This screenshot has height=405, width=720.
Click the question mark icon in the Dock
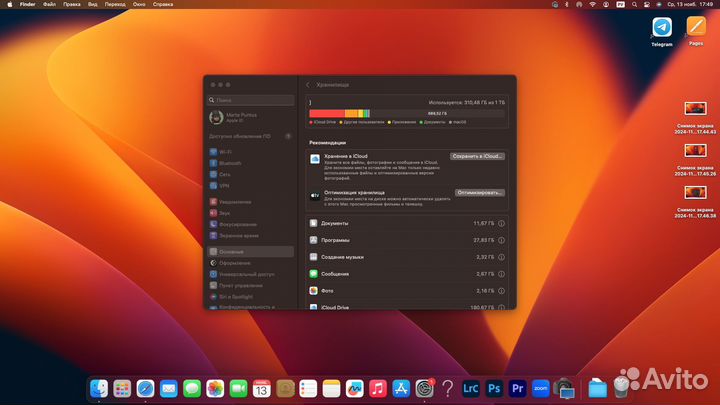tap(448, 388)
